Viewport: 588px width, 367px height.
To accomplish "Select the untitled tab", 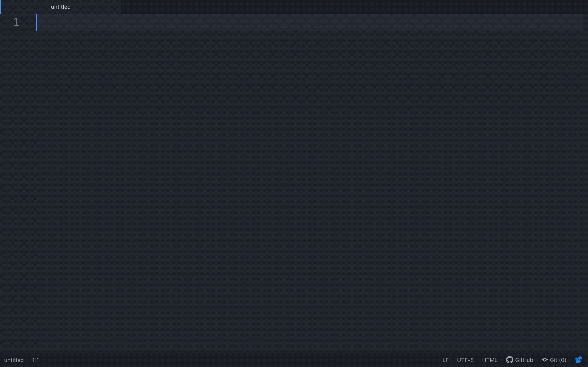I will pos(61,7).
